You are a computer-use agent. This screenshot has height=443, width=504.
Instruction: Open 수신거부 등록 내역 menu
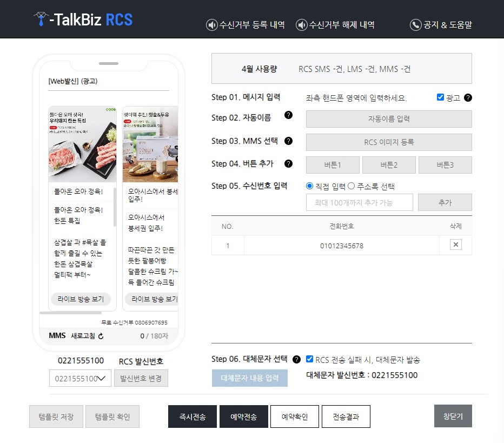[x=247, y=24]
